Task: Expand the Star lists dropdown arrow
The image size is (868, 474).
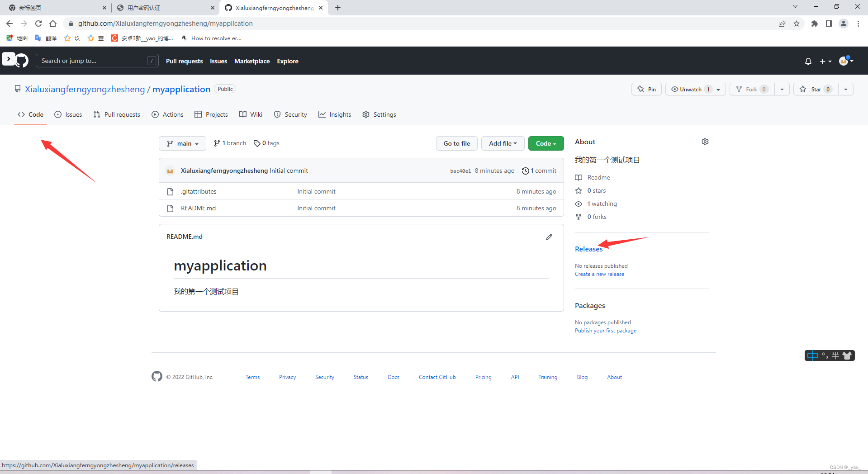Action: 846,89
